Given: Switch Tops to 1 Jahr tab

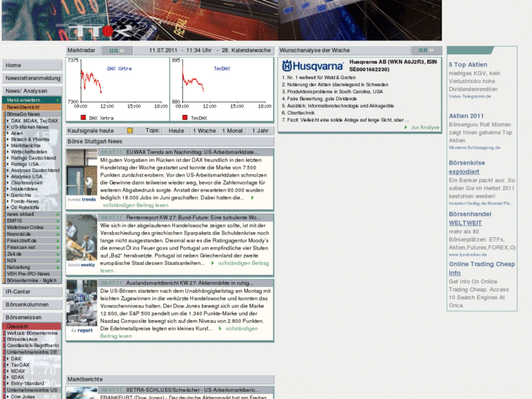Looking at the screenshot, I should click(261, 131).
